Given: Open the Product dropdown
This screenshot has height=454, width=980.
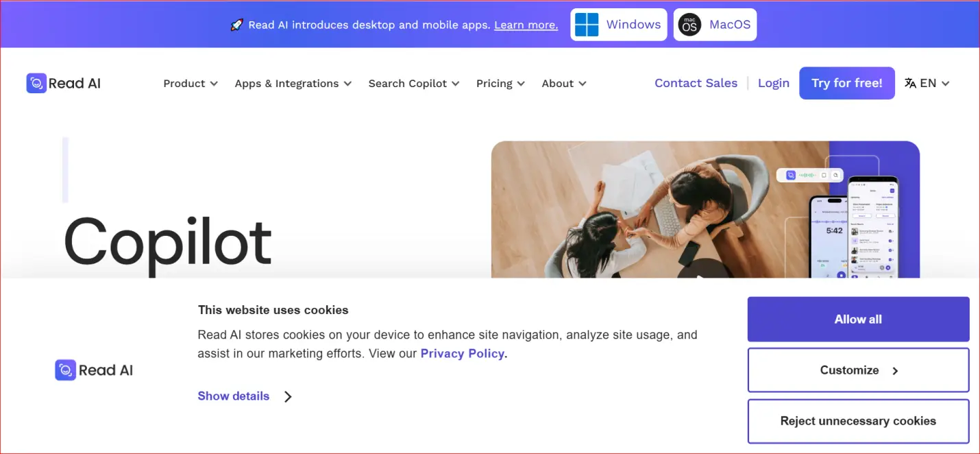Looking at the screenshot, I should point(190,83).
